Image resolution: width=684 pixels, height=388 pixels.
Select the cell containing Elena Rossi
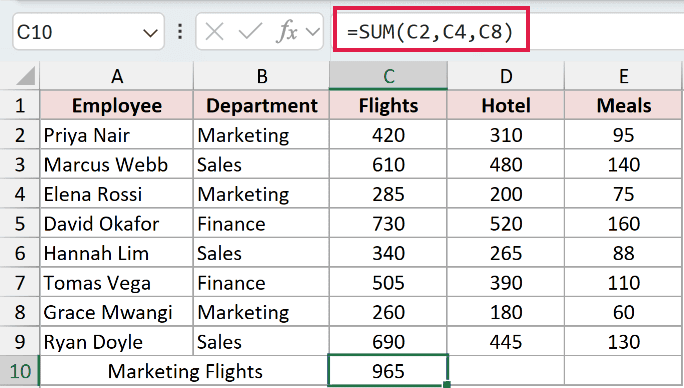[116, 194]
